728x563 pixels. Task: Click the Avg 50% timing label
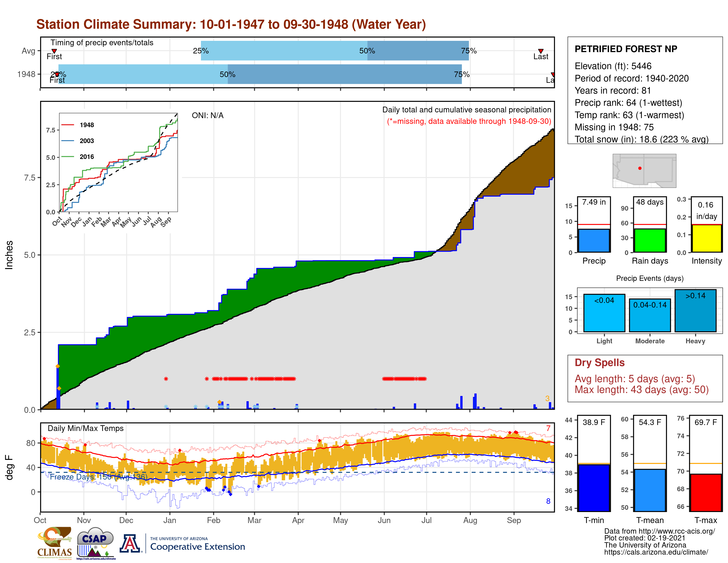[x=367, y=51]
